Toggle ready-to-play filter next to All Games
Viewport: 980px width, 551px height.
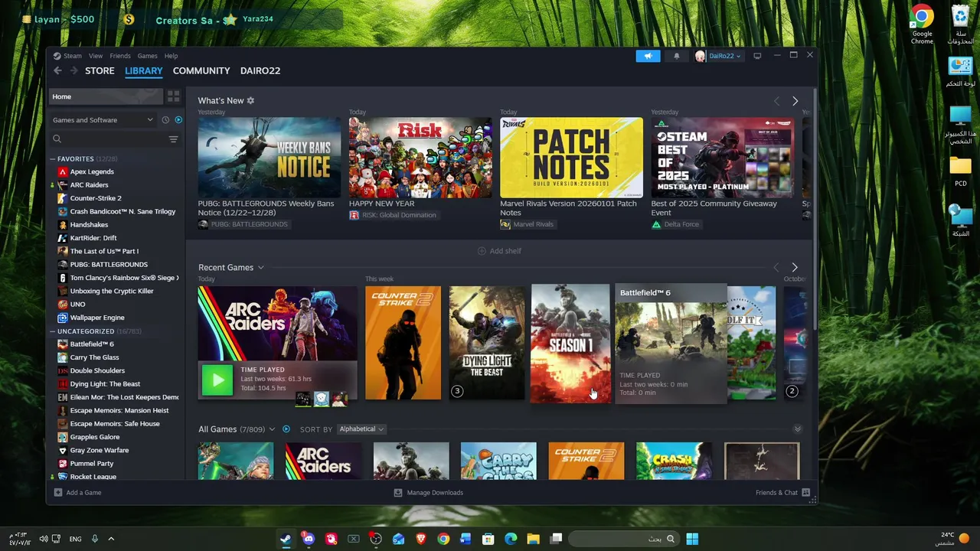(x=286, y=429)
